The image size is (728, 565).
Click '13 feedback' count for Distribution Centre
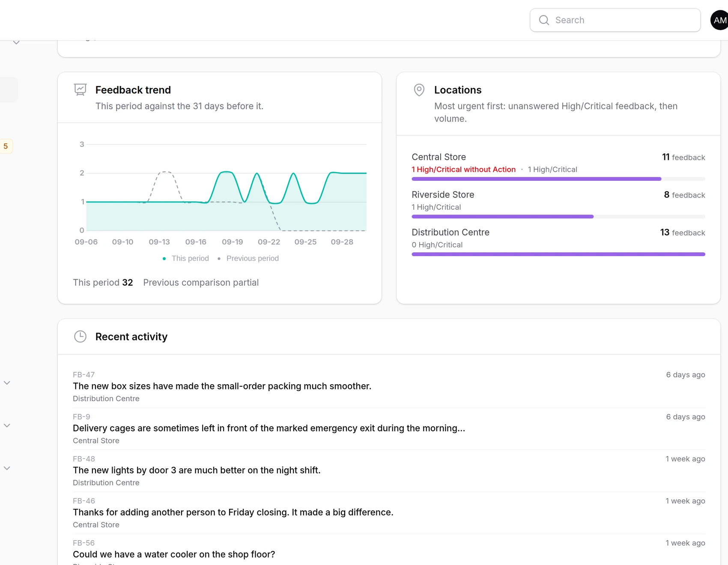coord(683,233)
